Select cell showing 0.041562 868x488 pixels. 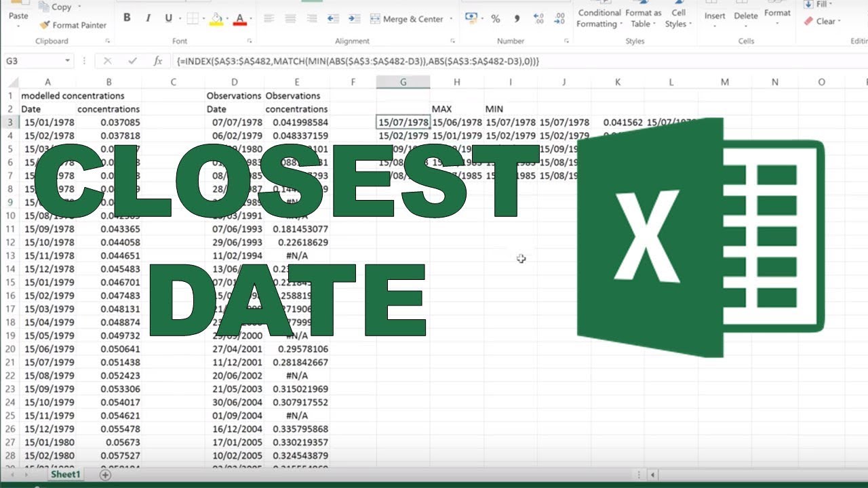click(618, 123)
